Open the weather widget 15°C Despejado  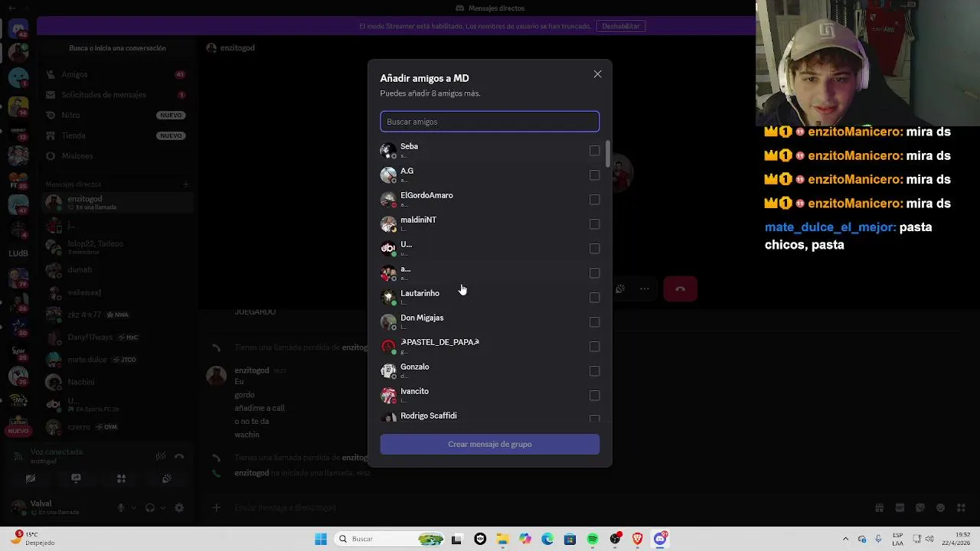pos(34,539)
